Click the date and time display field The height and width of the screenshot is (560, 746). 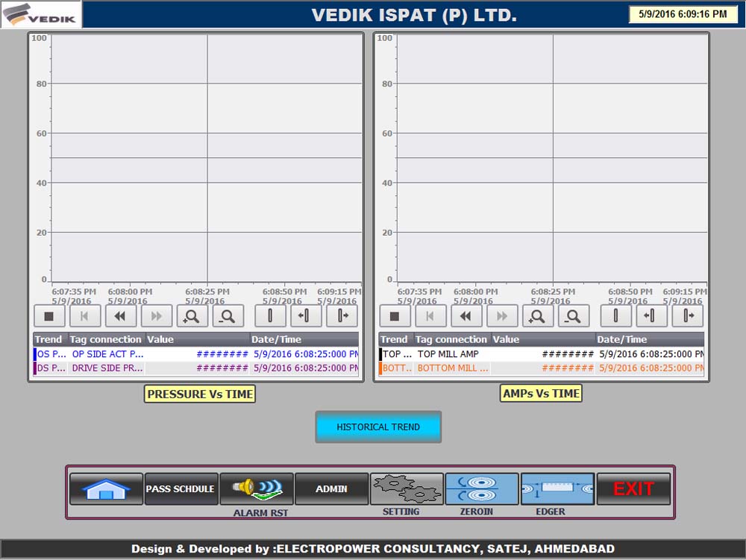(683, 14)
